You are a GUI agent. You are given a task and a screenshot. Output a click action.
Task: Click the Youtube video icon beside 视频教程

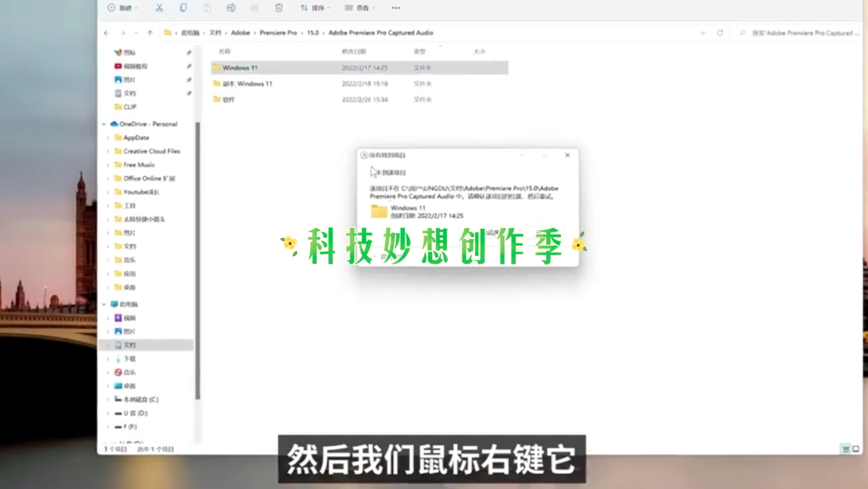118,66
